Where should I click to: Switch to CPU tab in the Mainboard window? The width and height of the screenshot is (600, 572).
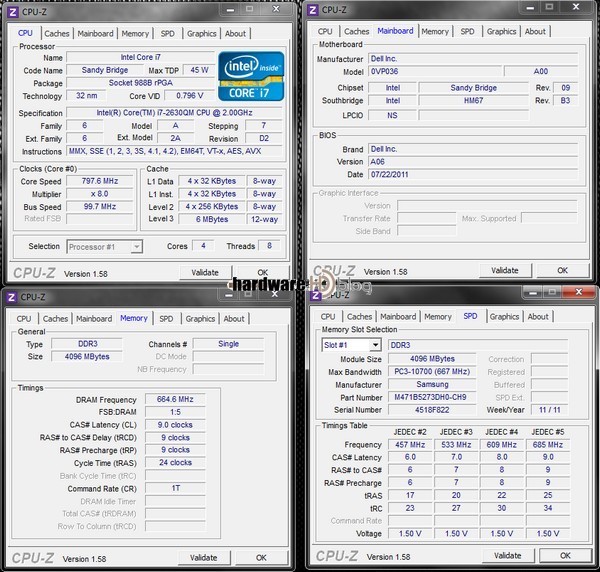325,31
